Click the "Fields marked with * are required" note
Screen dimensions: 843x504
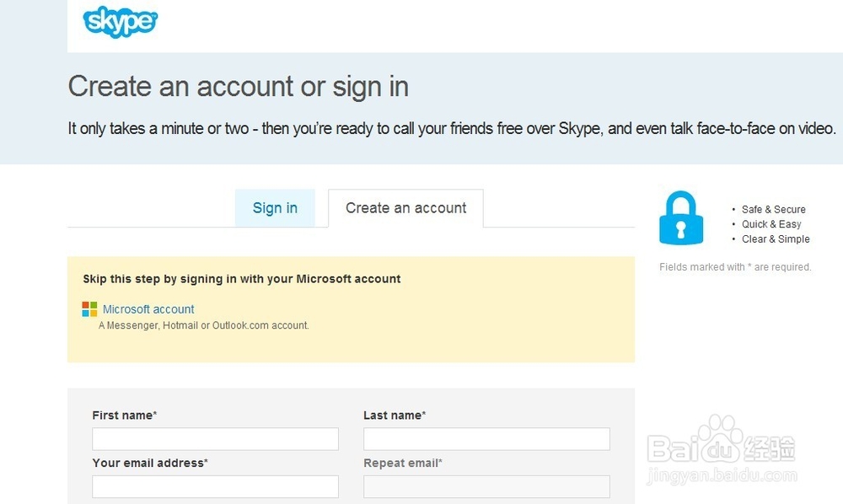(x=735, y=267)
